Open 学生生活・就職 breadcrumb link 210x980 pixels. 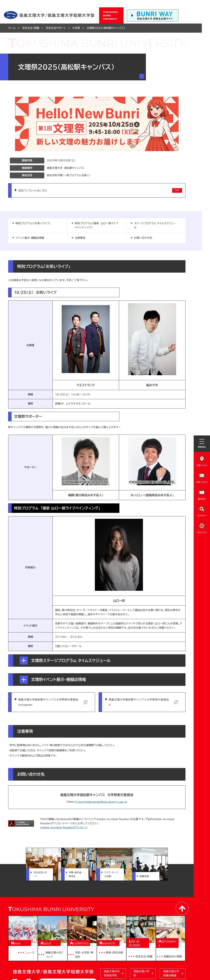[30, 28]
